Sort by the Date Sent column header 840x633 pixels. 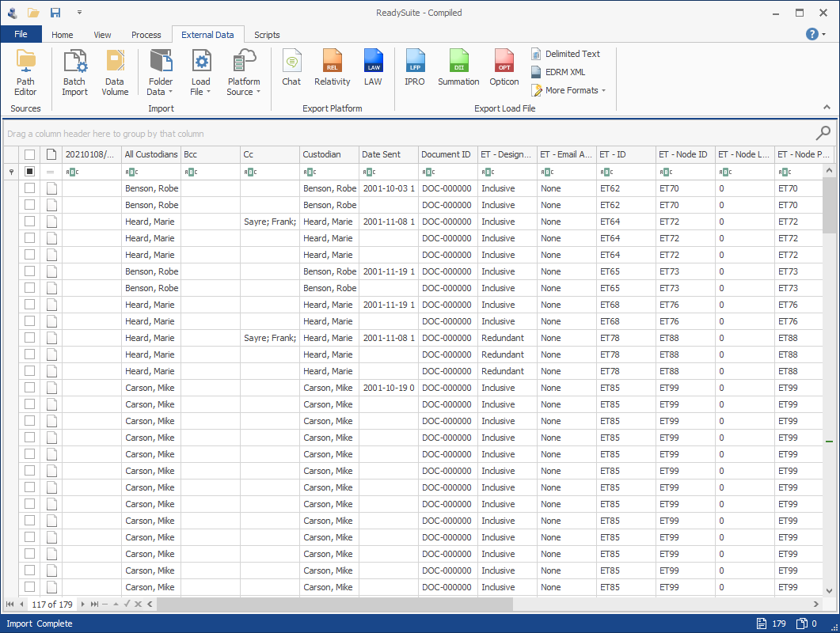coord(388,155)
